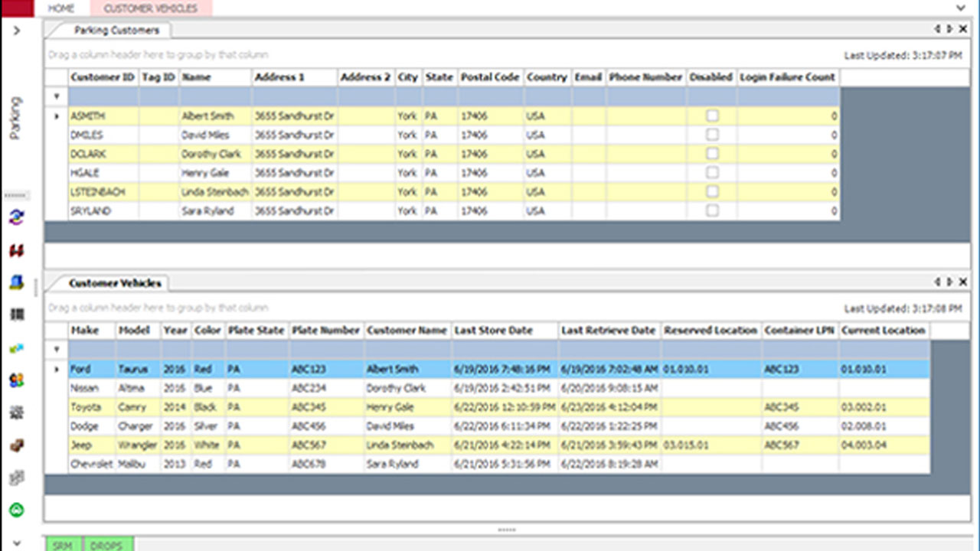Click the SRM button at bottom
980x551 pixels.
tap(62, 545)
